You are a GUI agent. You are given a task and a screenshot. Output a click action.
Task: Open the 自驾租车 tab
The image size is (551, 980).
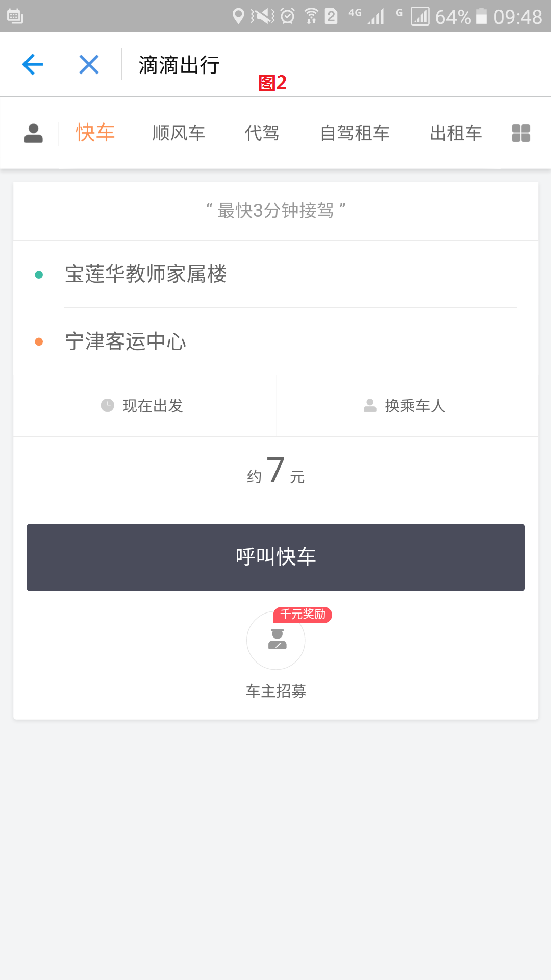(355, 133)
